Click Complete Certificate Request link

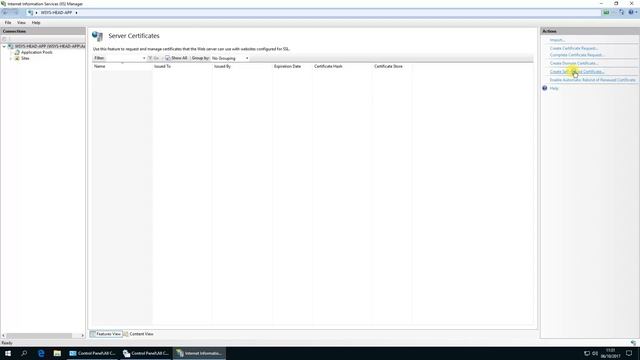[576, 55]
